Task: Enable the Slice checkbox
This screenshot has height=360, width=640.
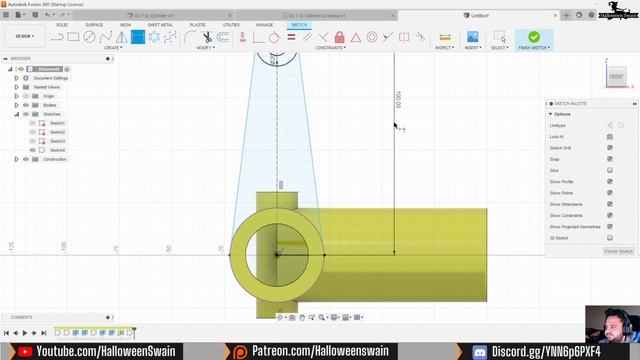Action: pyautogui.click(x=610, y=170)
